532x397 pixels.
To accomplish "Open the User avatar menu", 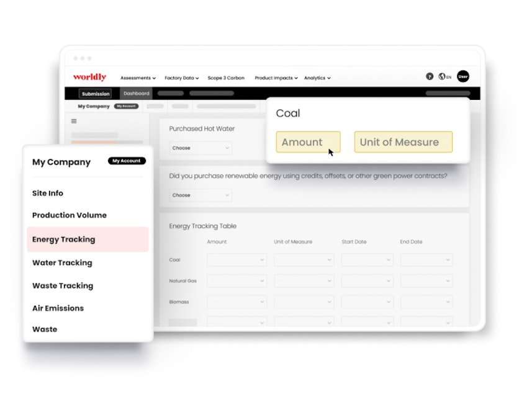I will tap(463, 76).
